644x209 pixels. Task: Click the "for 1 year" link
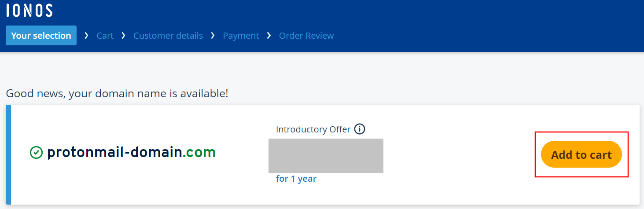[x=296, y=179]
